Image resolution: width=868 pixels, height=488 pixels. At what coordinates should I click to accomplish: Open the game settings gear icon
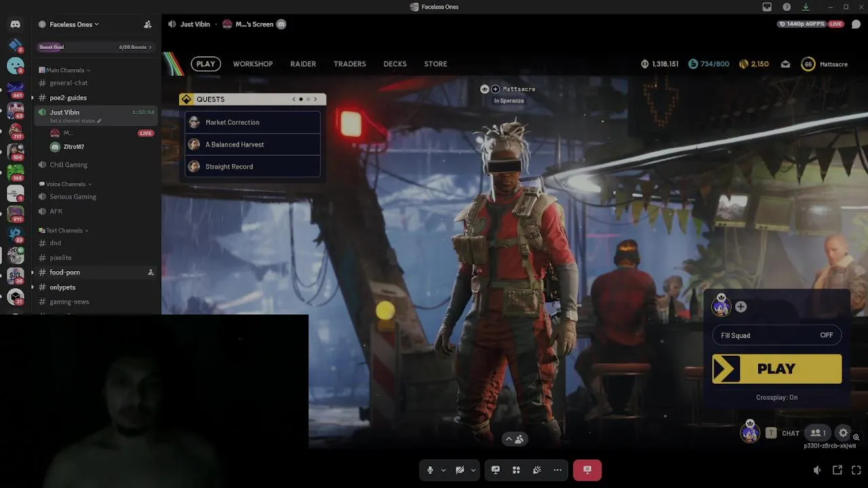(x=843, y=432)
